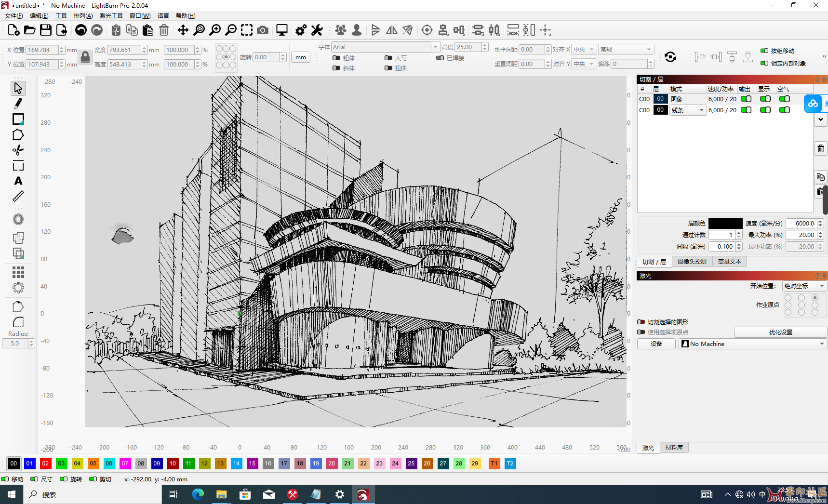Click the 速度 (毫米/分) input field
The height and width of the screenshot is (504, 828).
coord(801,224)
